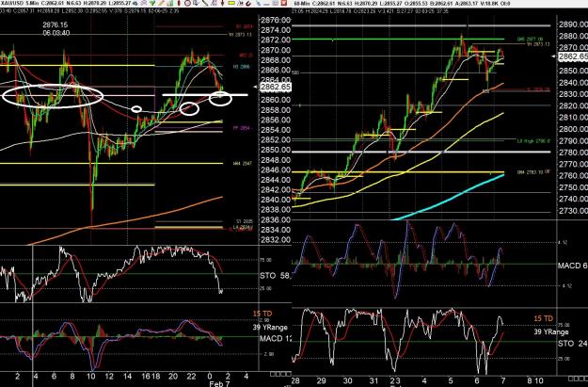Image resolution: width=588 pixels, height=387 pixels.
Task: Click the current price tag 2862.65 on left chart
Action: point(276,87)
